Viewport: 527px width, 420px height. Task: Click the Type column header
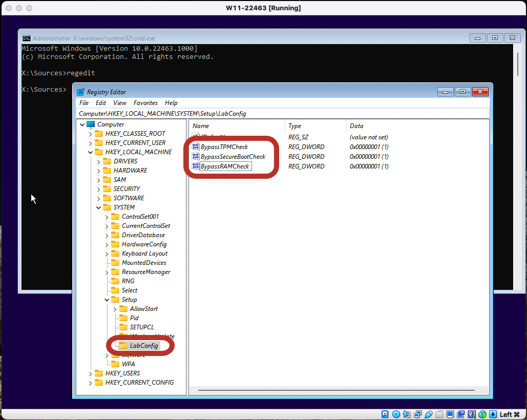(315, 126)
